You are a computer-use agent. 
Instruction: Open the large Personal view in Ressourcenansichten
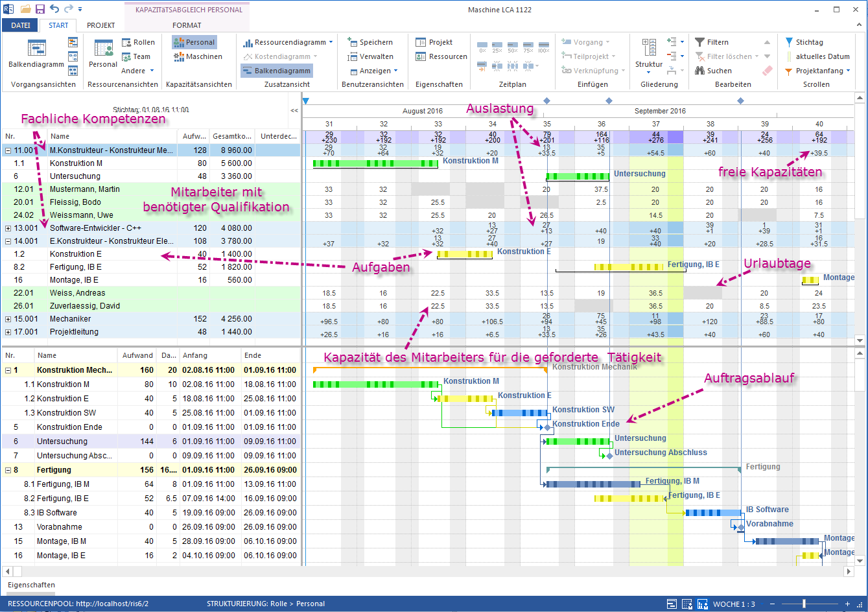[103, 54]
